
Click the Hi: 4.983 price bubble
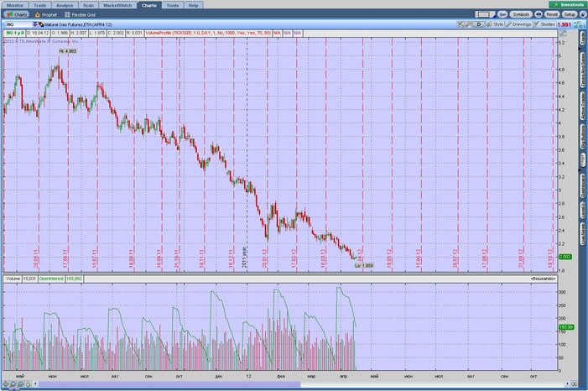click(68, 51)
